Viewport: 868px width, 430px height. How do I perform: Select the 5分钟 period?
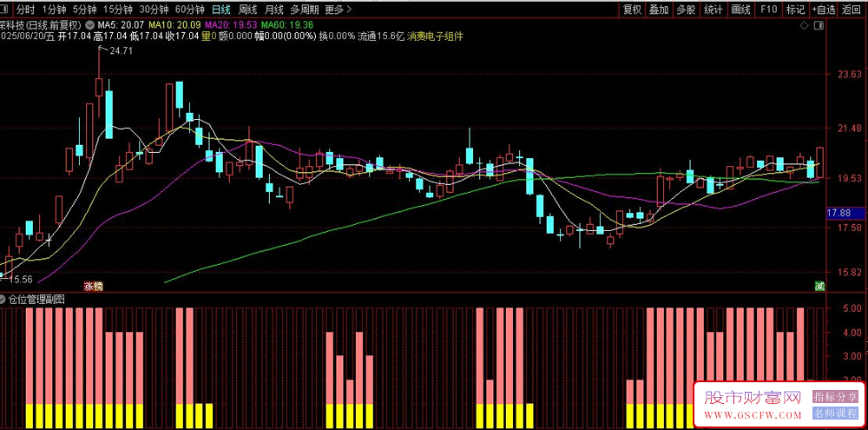pyautogui.click(x=84, y=10)
